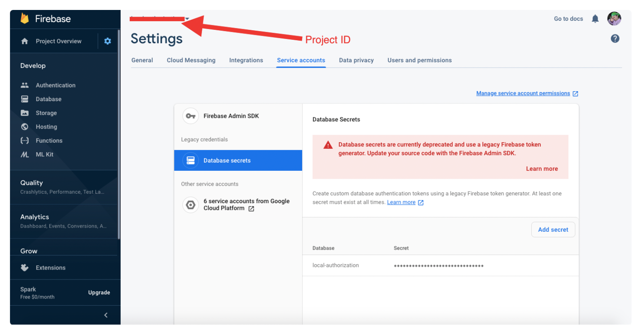Screen dimensions: 644x335
Task: Expand the Grow section
Action: [29, 251]
